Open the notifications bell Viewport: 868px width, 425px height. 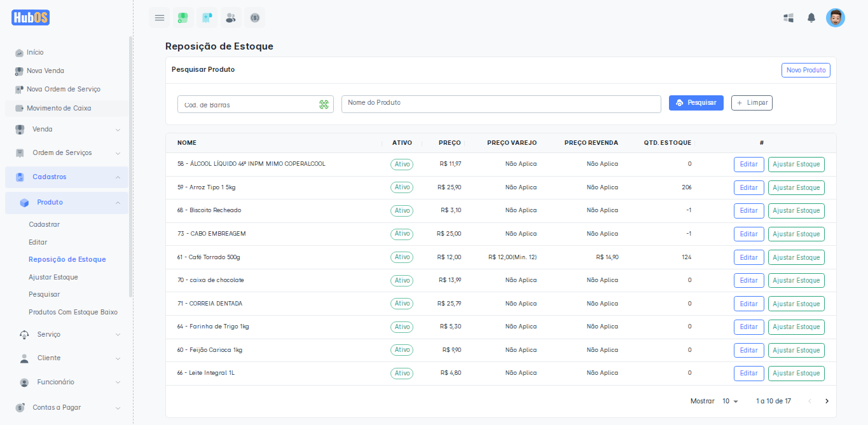811,18
